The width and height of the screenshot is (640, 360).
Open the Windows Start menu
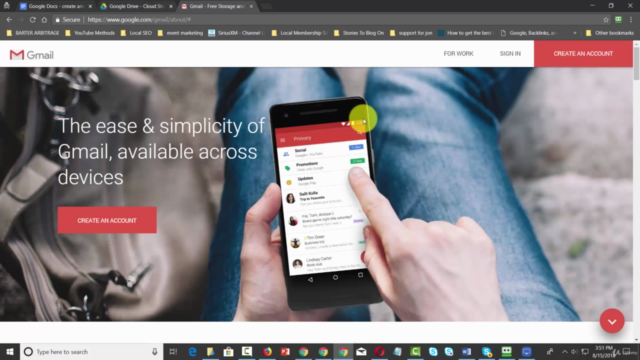[10, 351]
